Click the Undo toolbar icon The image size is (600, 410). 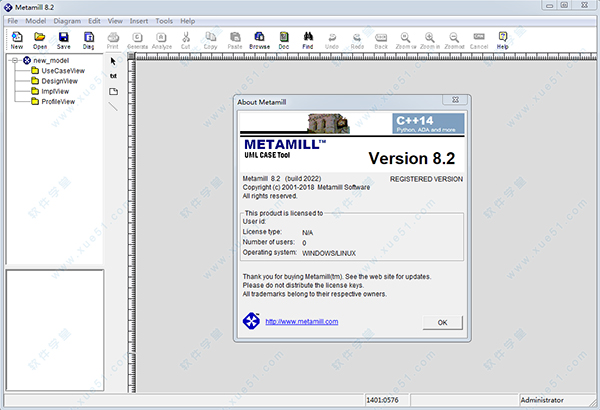332,40
